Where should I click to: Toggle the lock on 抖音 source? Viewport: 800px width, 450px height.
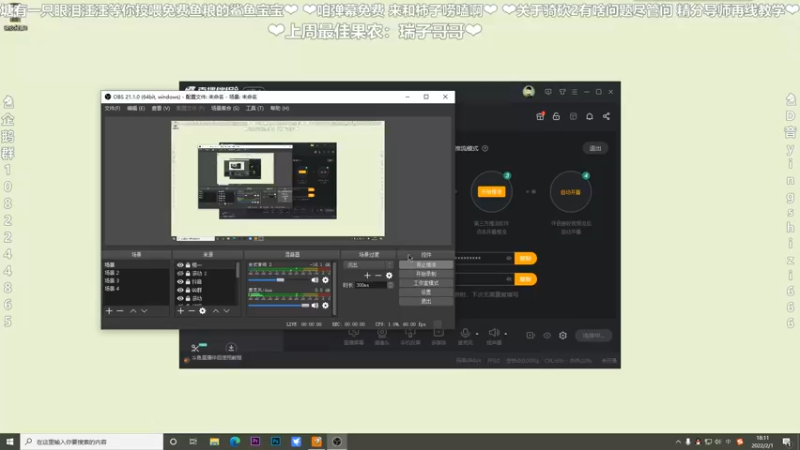(x=188, y=282)
